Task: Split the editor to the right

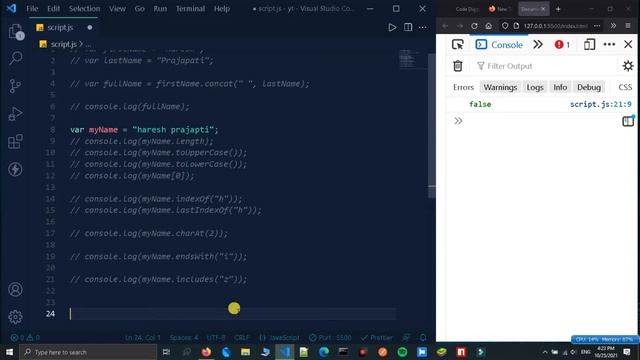Action: 408,27
